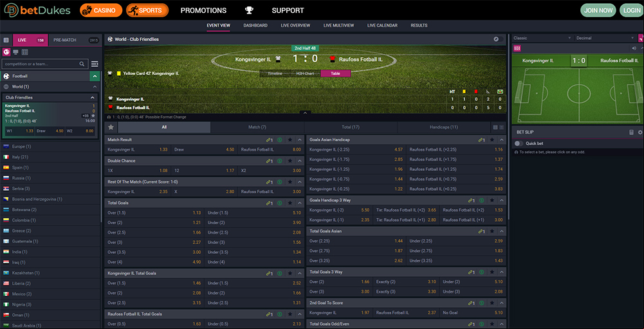Screen dimensions: 644x329
Task: Click the JOIN NOW button
Action: tap(598, 10)
